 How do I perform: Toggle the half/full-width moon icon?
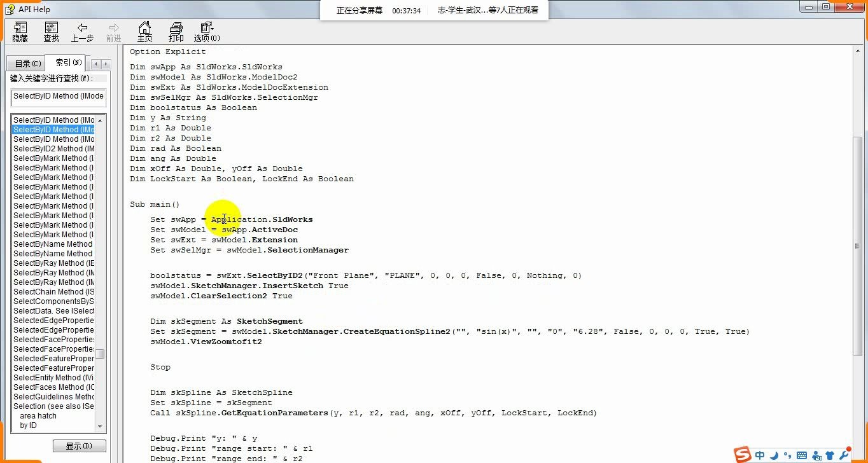774,455
